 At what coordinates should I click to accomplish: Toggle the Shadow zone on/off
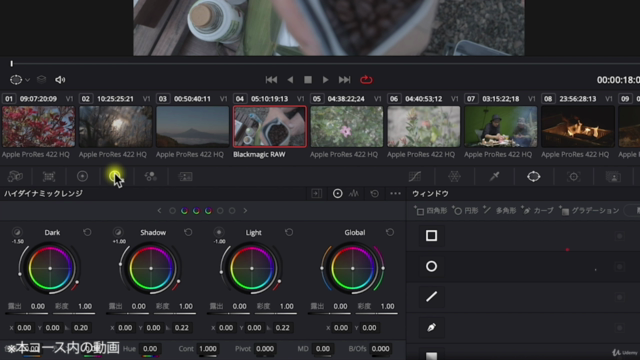pyautogui.click(x=118, y=232)
